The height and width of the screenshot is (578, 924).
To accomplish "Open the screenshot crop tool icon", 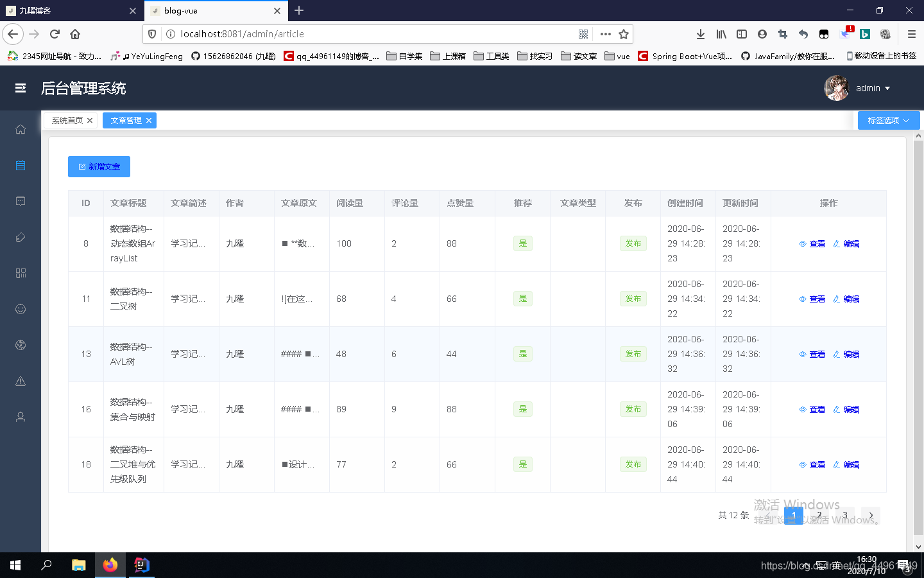I will click(783, 34).
